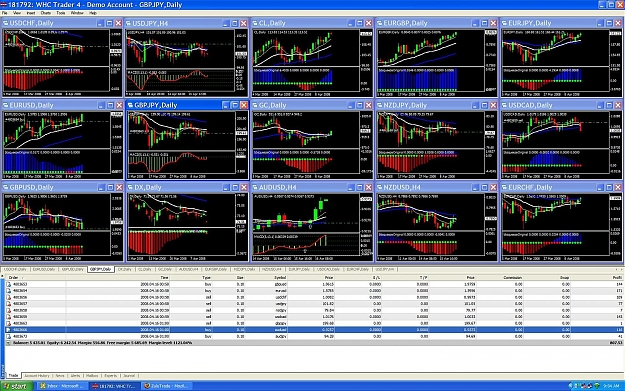Open the Experts terminal tab
Image resolution: width=625 pixels, height=391 pixels.
coord(110,375)
